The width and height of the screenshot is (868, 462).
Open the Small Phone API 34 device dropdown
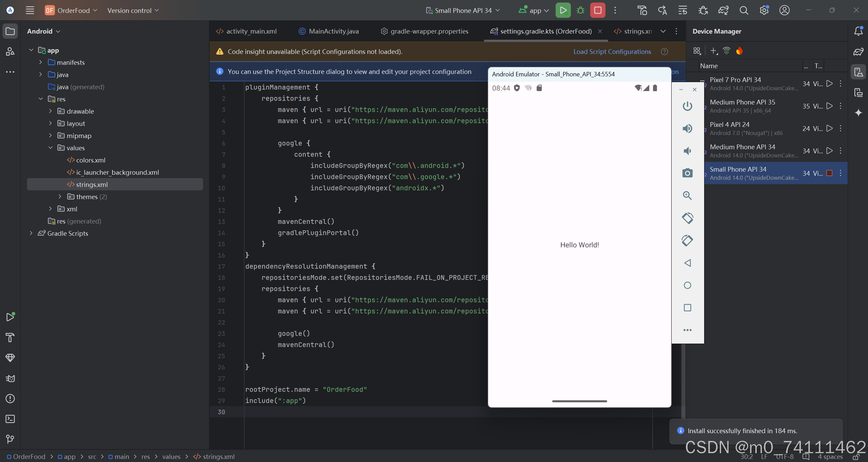463,10
